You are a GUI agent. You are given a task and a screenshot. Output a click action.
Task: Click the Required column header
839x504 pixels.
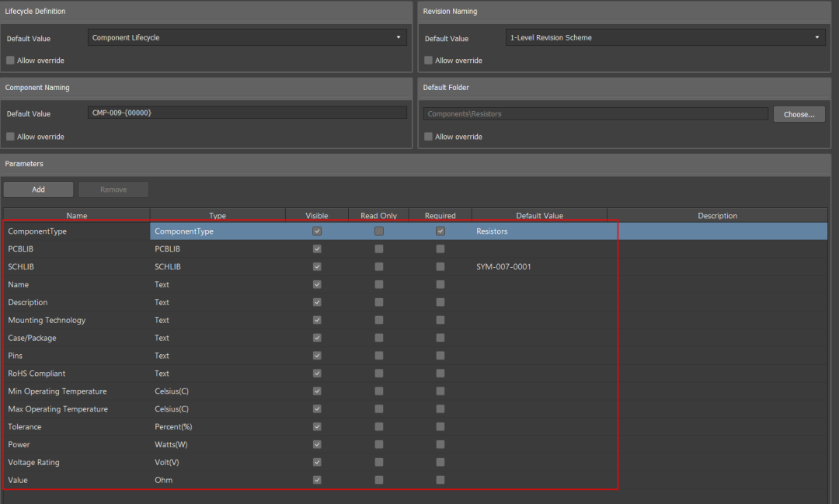[440, 216]
